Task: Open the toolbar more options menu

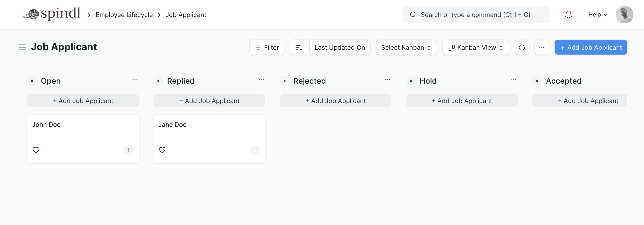Action: click(x=542, y=47)
